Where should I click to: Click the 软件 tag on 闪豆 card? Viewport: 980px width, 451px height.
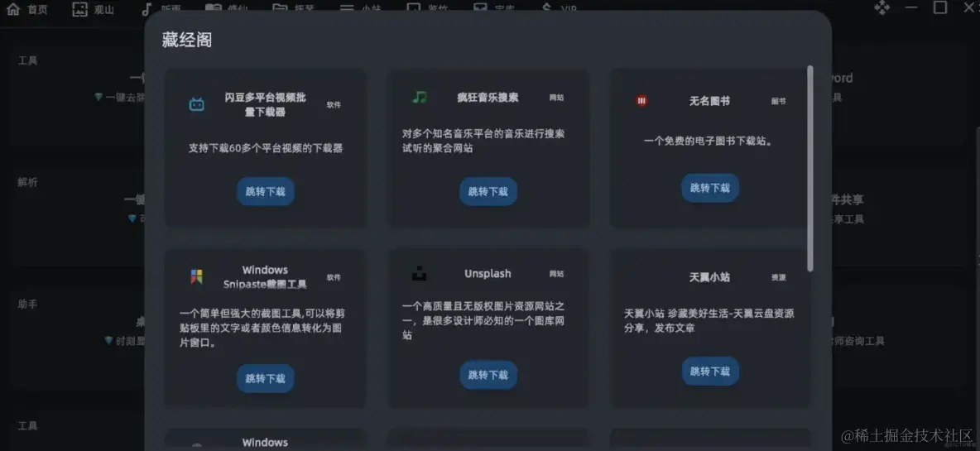tap(334, 104)
